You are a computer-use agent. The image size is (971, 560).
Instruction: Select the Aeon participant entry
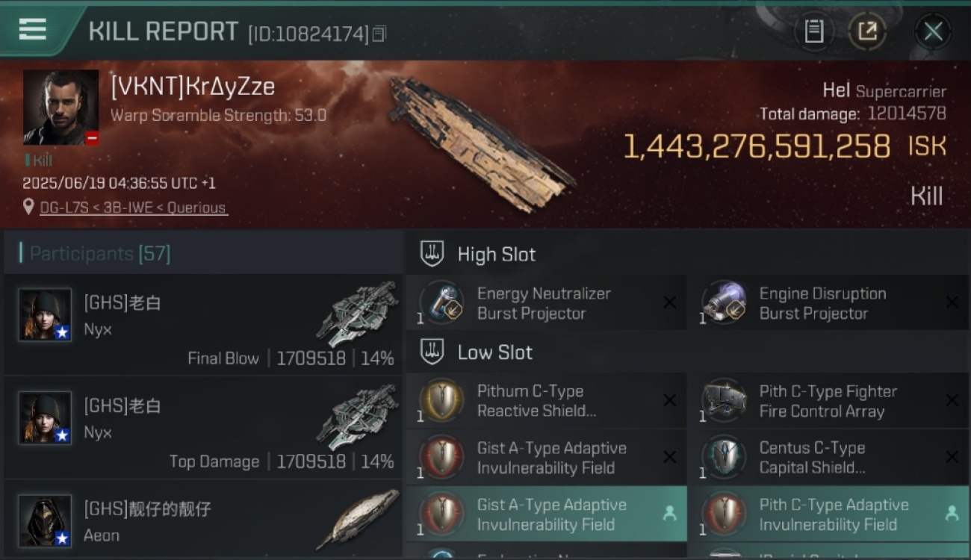pyautogui.click(x=203, y=520)
